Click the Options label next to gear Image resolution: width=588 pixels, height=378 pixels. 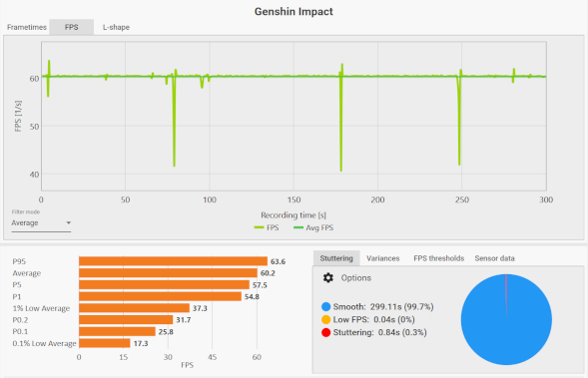click(355, 278)
